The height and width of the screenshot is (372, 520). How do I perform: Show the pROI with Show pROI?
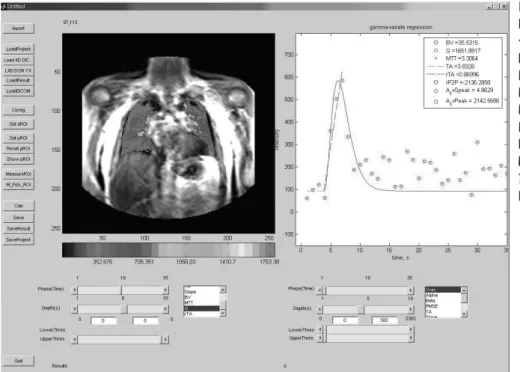point(18,159)
